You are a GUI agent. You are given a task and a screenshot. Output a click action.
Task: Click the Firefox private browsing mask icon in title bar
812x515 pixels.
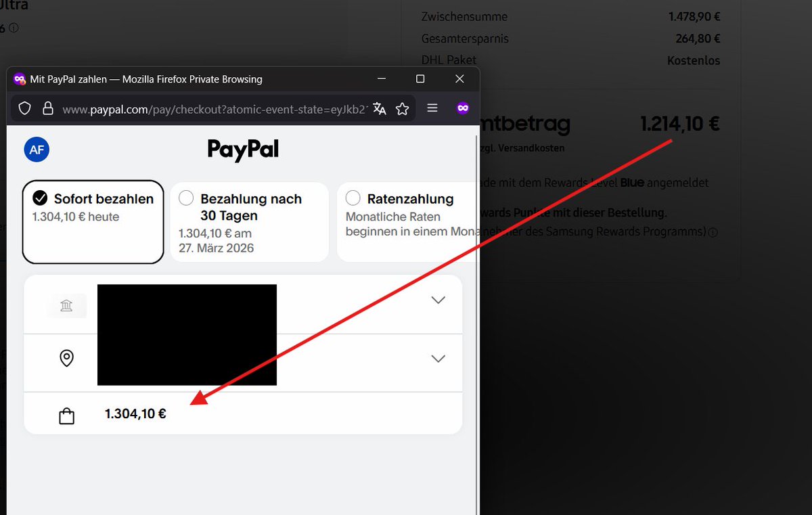[x=20, y=79]
